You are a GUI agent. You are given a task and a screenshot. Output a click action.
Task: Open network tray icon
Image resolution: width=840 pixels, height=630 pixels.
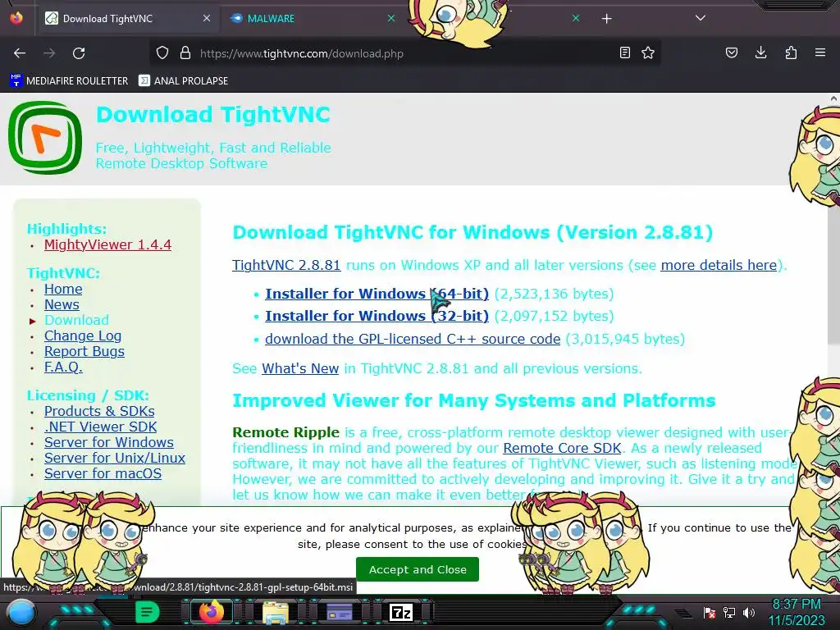coord(729,612)
